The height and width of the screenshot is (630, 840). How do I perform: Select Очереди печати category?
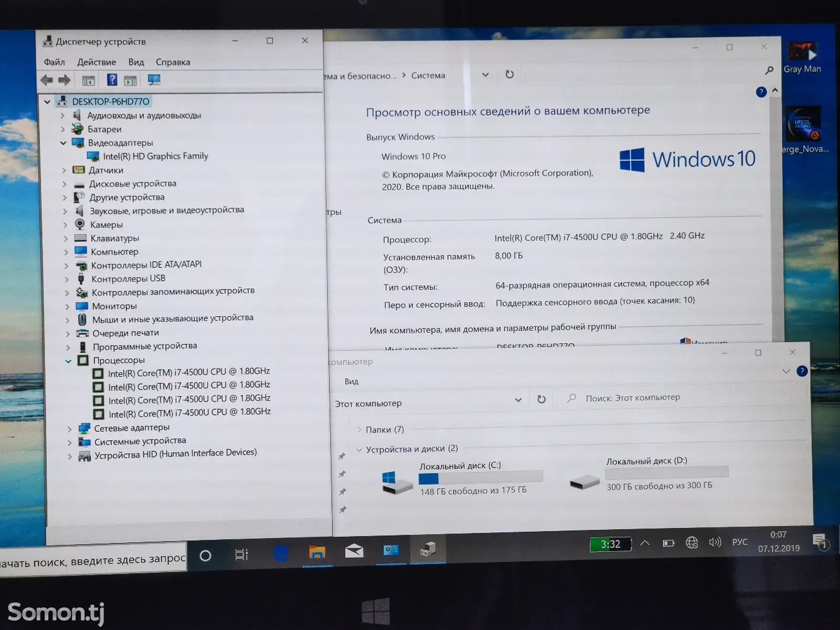125,333
